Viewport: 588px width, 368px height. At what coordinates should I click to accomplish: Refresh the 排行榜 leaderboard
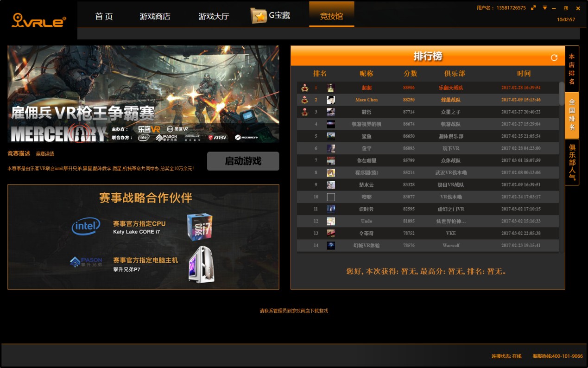pyautogui.click(x=554, y=57)
